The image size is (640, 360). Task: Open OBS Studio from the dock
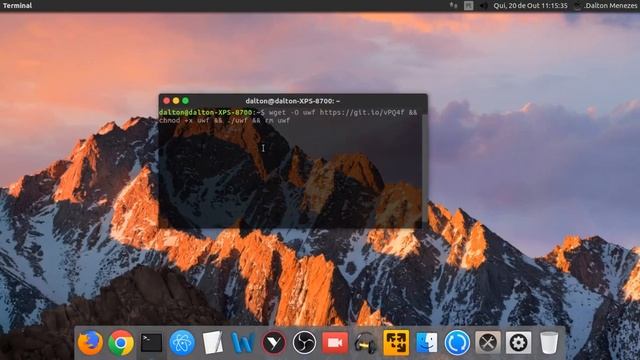click(304, 342)
